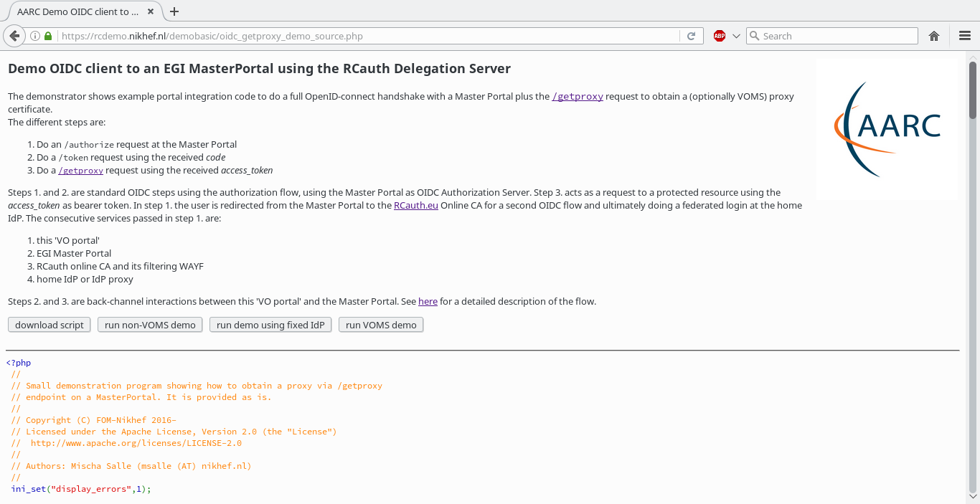Expand the Adblock Plus dropdown arrow
The image size is (980, 504).
click(x=736, y=36)
